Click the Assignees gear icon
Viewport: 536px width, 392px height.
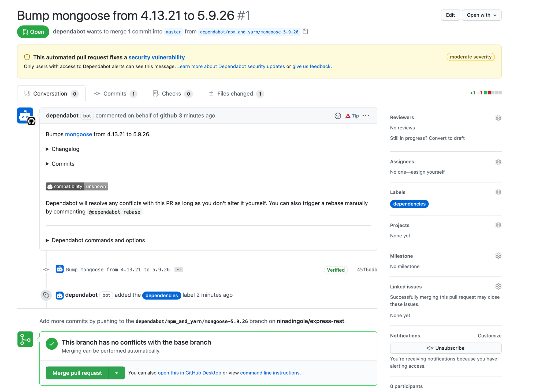[498, 162]
